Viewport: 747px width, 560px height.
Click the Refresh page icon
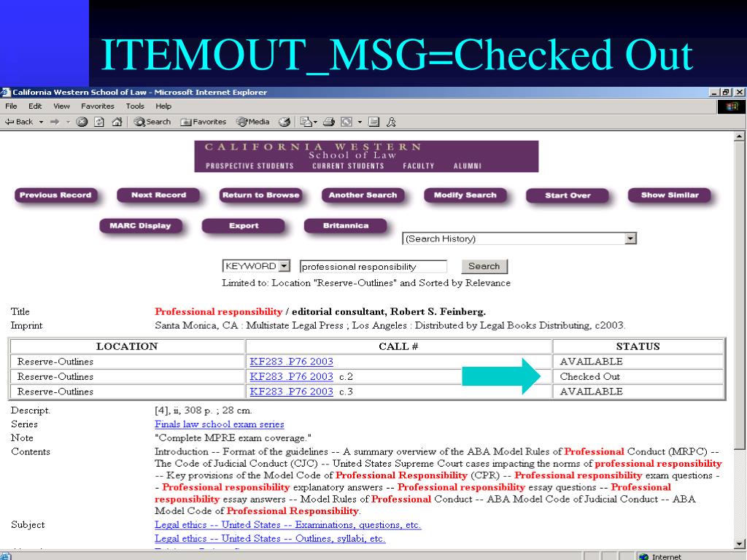point(99,122)
